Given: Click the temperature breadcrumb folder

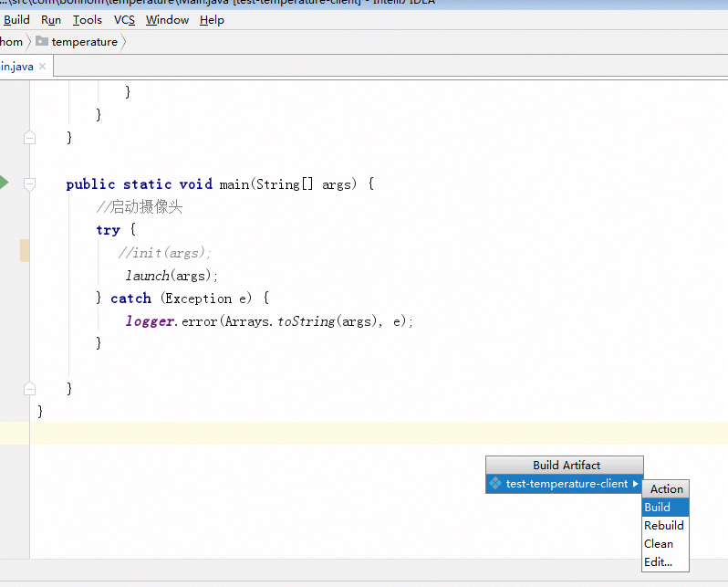Looking at the screenshot, I should [x=42, y=41].
